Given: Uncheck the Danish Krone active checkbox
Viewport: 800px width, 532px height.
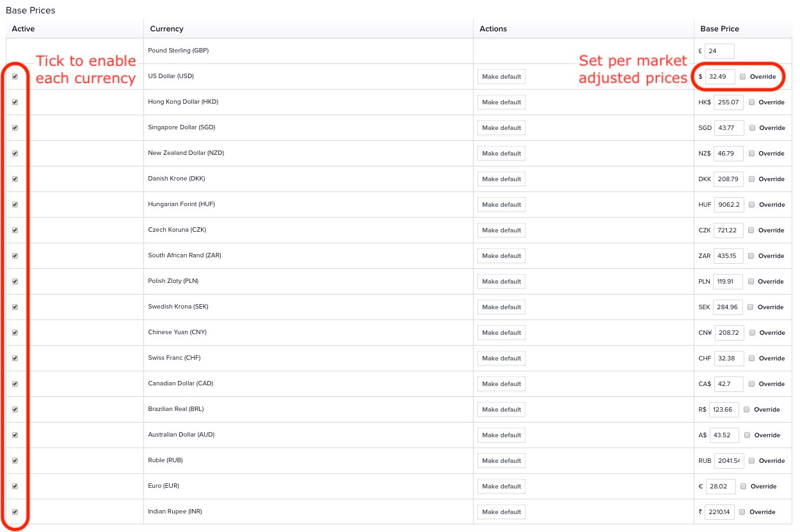Looking at the screenshot, I should (x=15, y=179).
